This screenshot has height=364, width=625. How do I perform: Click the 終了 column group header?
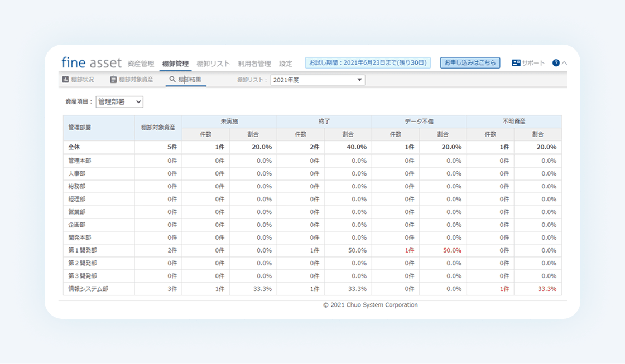tap(324, 122)
